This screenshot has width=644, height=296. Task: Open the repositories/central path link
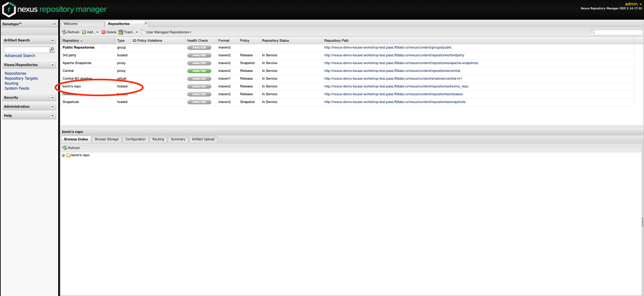click(x=392, y=71)
